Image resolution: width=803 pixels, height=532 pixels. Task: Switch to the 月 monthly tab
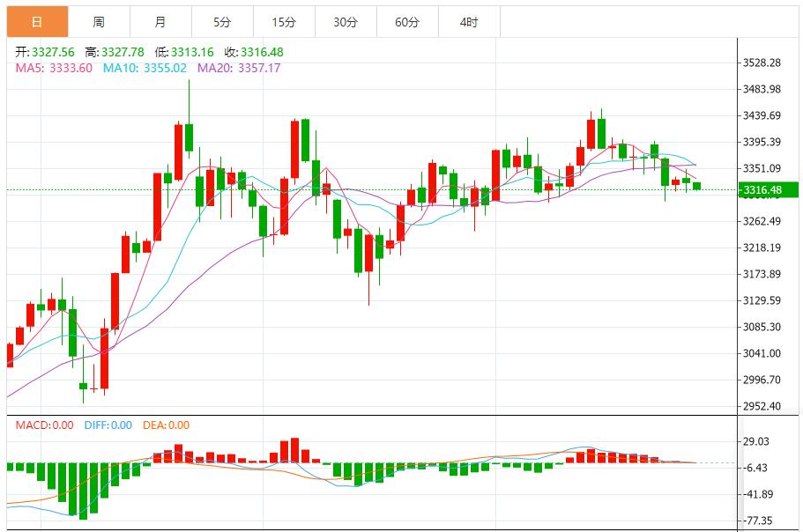point(160,22)
